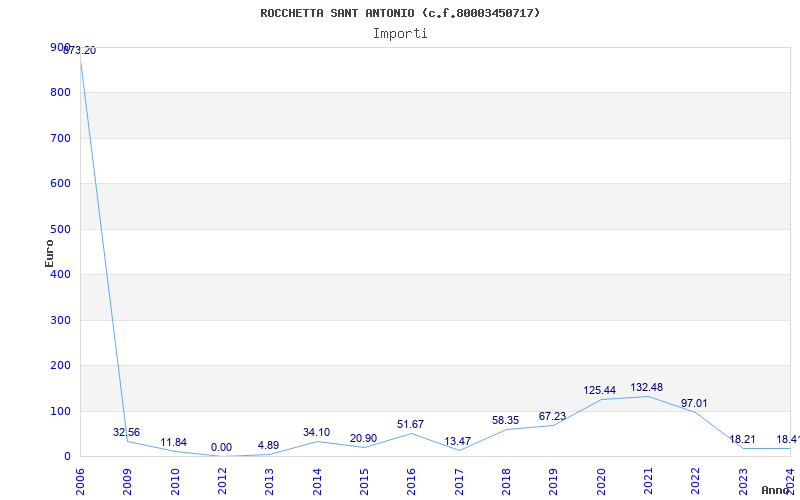Viewport: 800px width, 500px height.
Task: Click the 58.35 data label
Action: (x=505, y=421)
